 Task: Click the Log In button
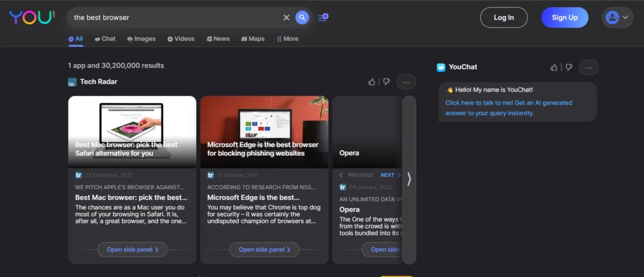(504, 17)
